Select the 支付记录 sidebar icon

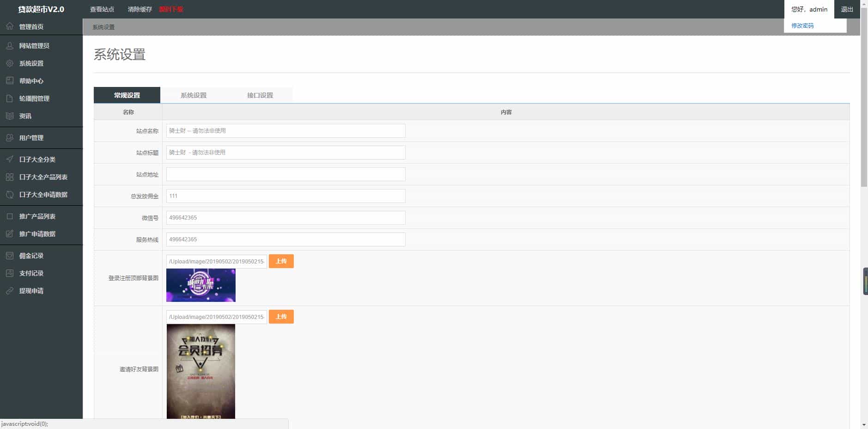pos(10,273)
